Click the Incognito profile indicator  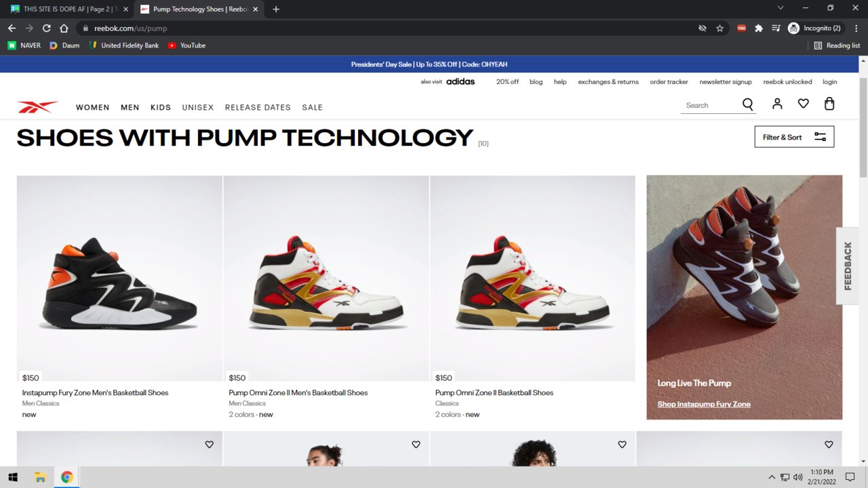[x=814, y=28]
